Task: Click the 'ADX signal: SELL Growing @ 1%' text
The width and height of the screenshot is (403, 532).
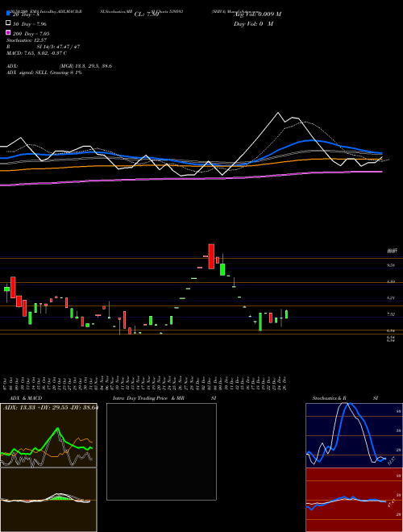Action: coord(44,73)
